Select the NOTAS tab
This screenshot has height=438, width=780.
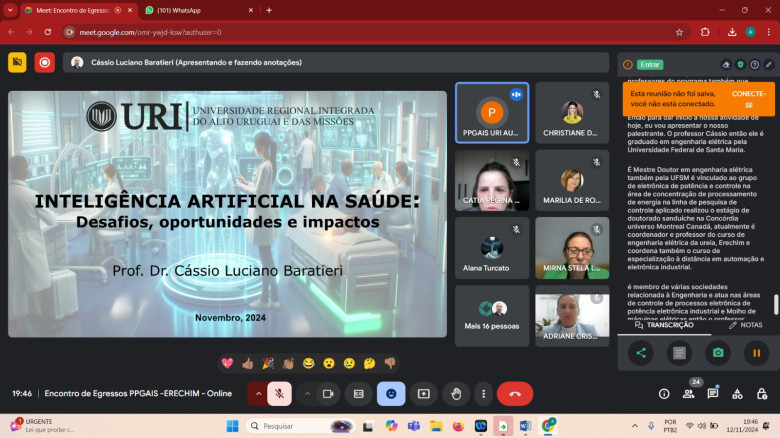[x=745, y=325]
